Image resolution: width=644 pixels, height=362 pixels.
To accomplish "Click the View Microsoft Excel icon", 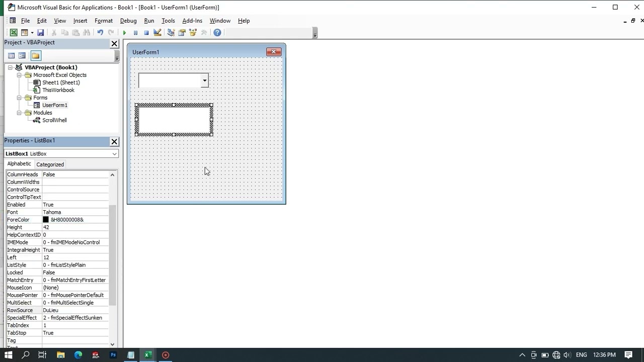I will click(x=14, y=33).
